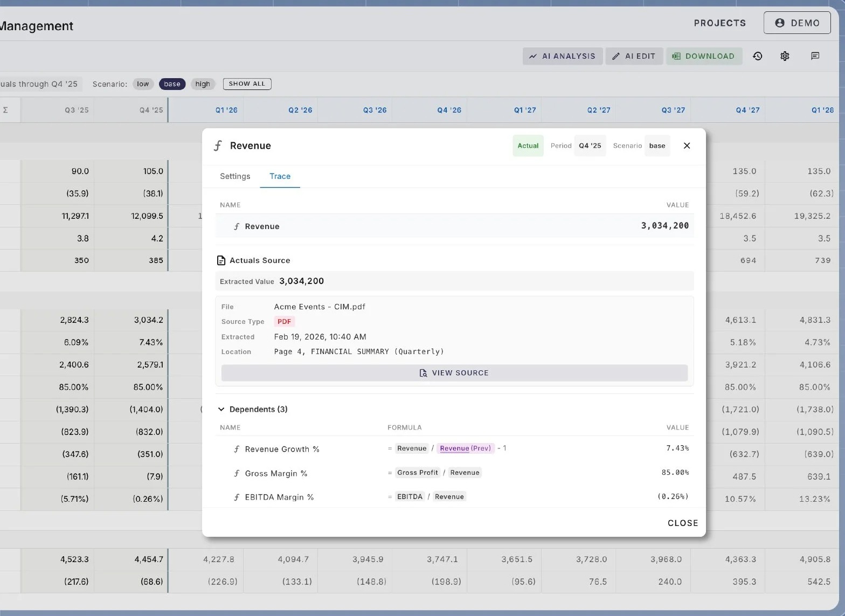Viewport: 845px width, 616px height.
Task: Click the Revenue (Prev) formula chip
Action: click(465, 448)
